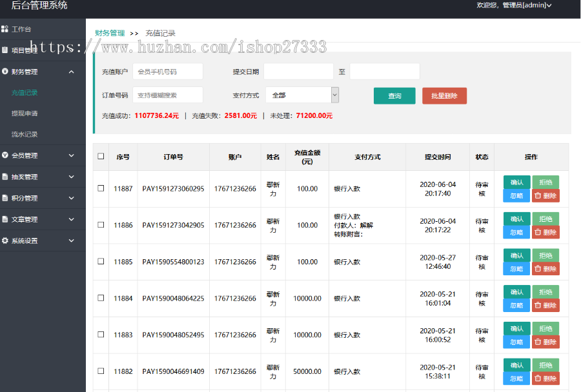
Task: Click the 后台管理系统 title
Action: (39, 5)
